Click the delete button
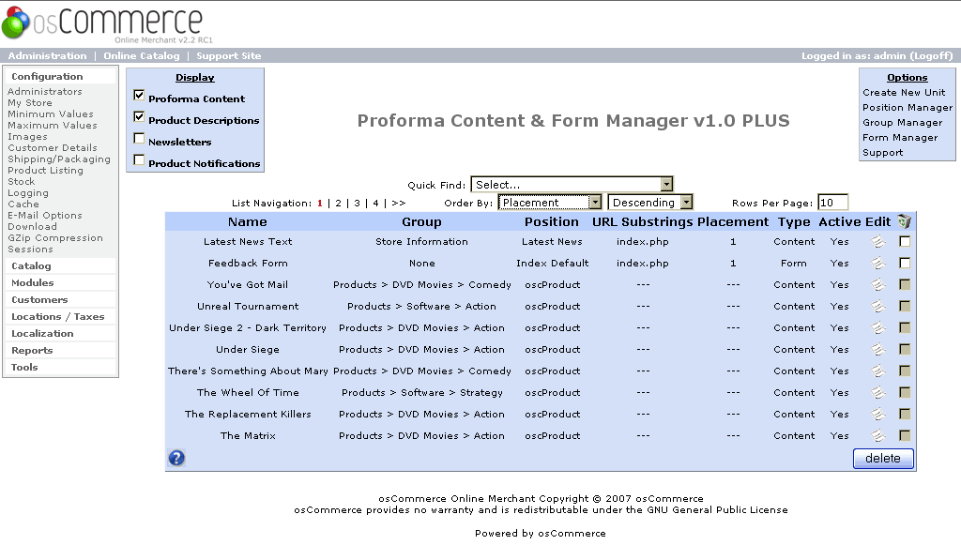The height and width of the screenshot is (560, 961). 883,459
